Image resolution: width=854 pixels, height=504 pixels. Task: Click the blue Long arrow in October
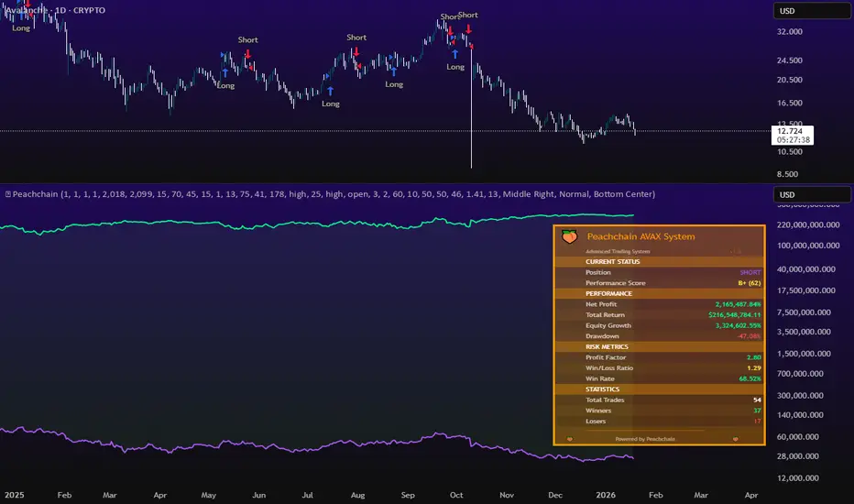point(454,54)
